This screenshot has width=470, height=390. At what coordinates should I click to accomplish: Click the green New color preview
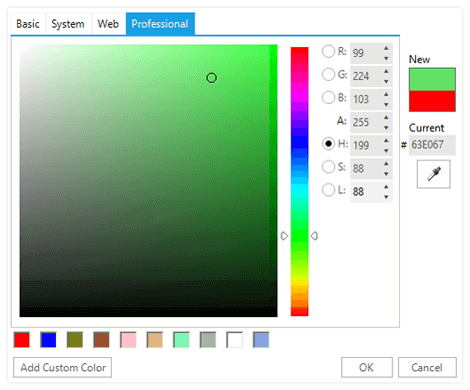point(432,80)
